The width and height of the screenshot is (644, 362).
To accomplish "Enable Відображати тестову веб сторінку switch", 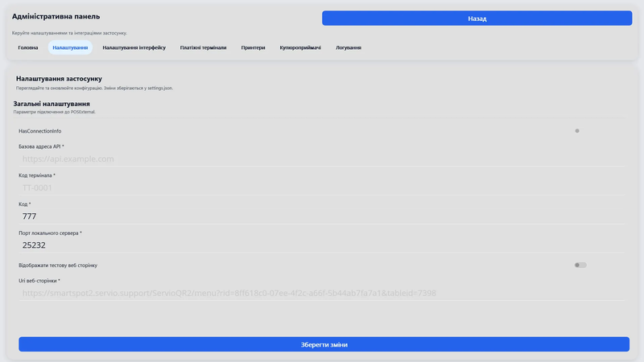I will click(x=580, y=265).
